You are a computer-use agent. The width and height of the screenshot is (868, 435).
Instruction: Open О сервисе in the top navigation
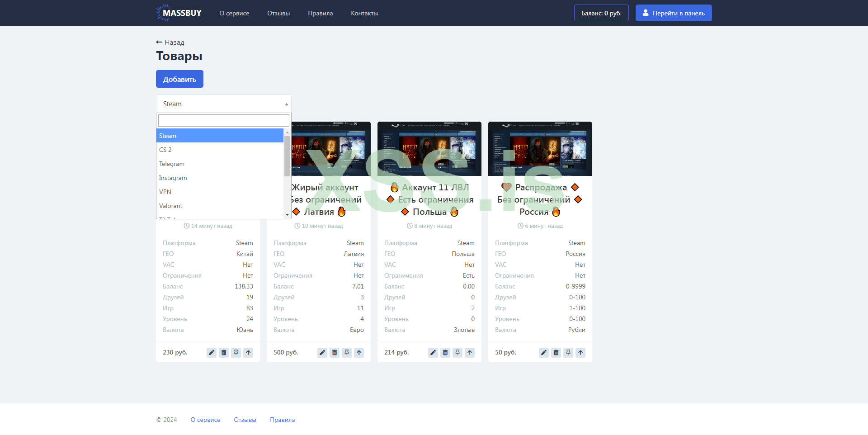234,13
